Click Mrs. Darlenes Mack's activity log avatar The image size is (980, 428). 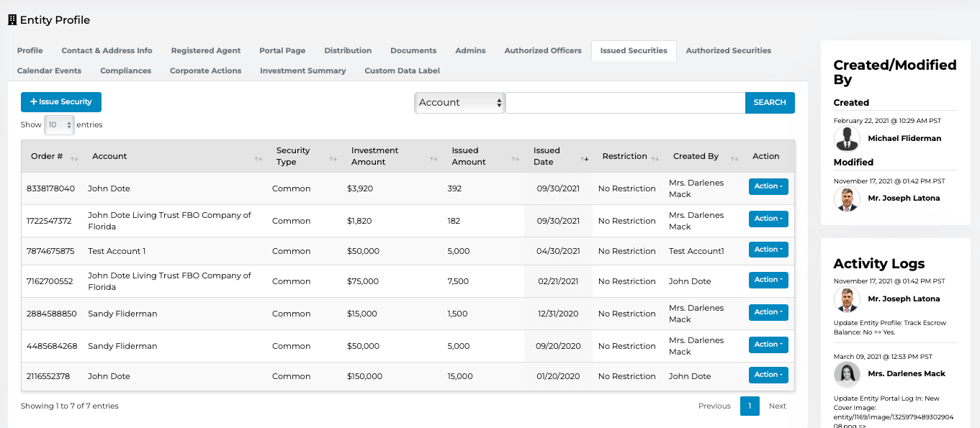pyautogui.click(x=848, y=374)
